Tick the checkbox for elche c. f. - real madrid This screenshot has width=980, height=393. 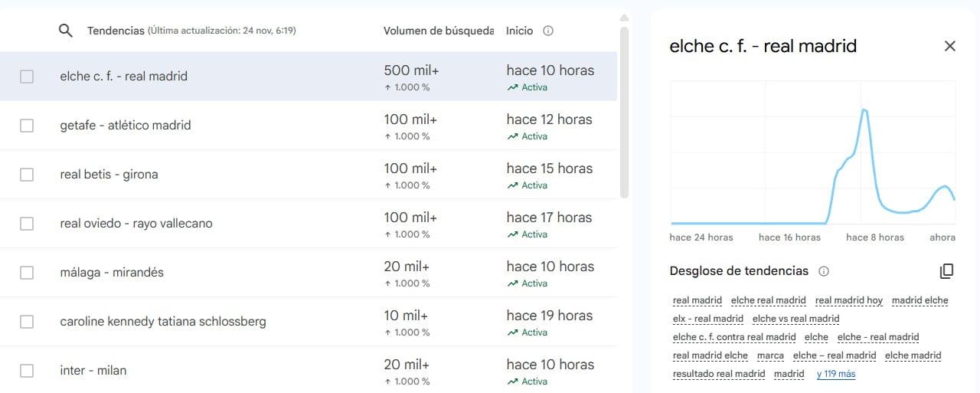[27, 77]
